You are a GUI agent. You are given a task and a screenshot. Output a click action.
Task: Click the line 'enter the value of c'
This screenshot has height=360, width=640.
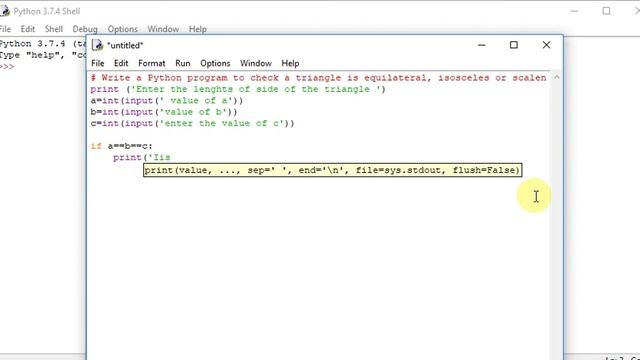192,123
